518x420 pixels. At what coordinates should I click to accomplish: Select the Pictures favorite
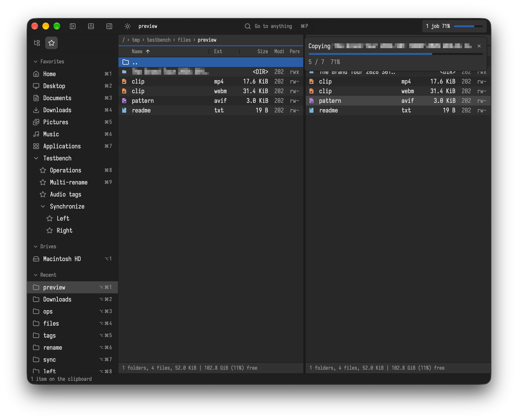72,122
